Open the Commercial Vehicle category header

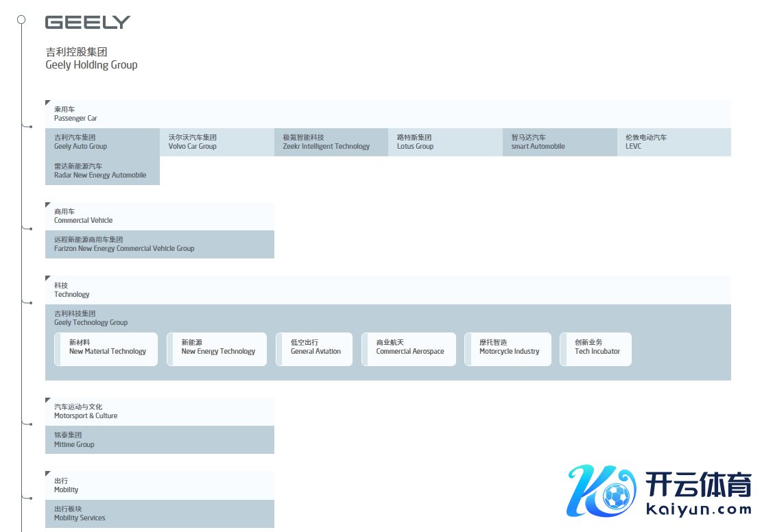pos(160,216)
